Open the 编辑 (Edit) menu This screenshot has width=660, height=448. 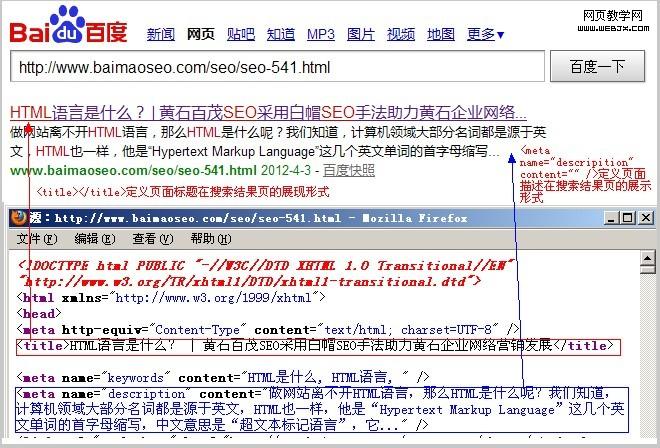[x=93, y=239]
